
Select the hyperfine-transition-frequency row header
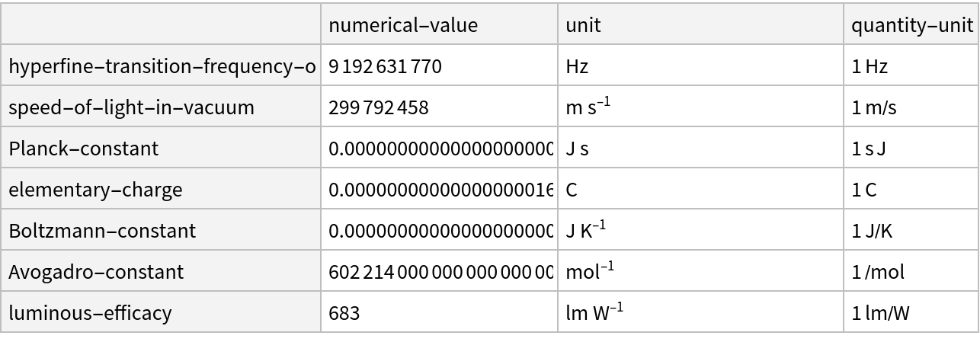(161, 66)
